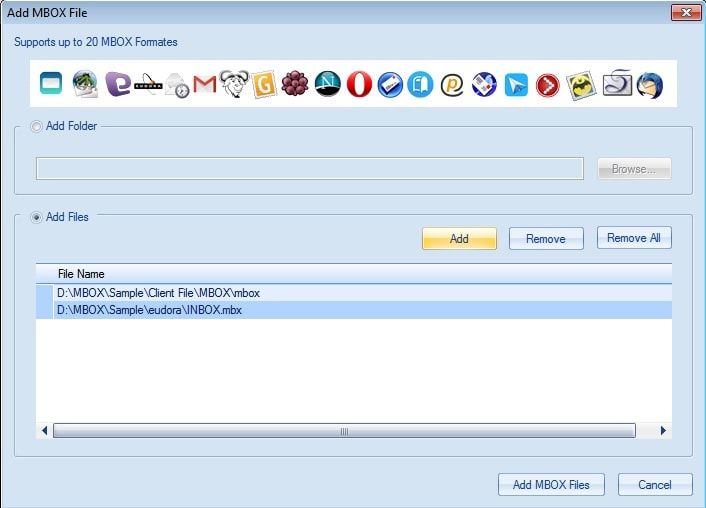This screenshot has width=706, height=508.
Task: Click the black dotted bar icon
Action: [148, 84]
